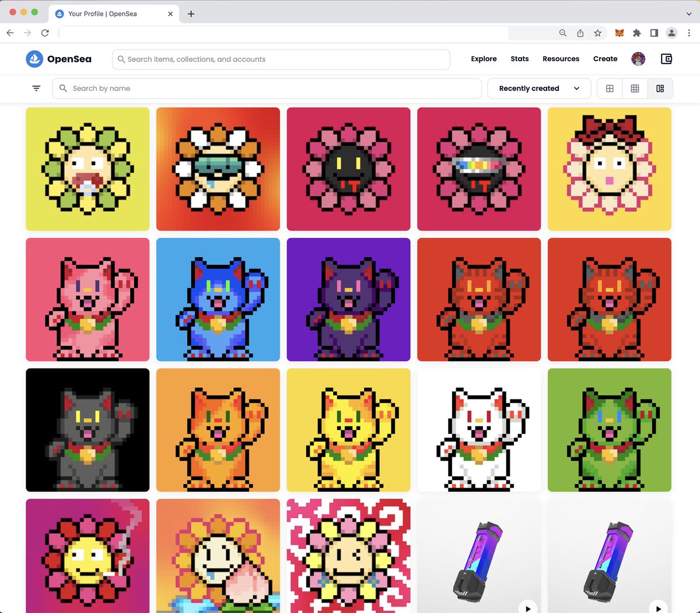Open the Resources menu
Viewport: 700px width, 613px height.
click(561, 59)
